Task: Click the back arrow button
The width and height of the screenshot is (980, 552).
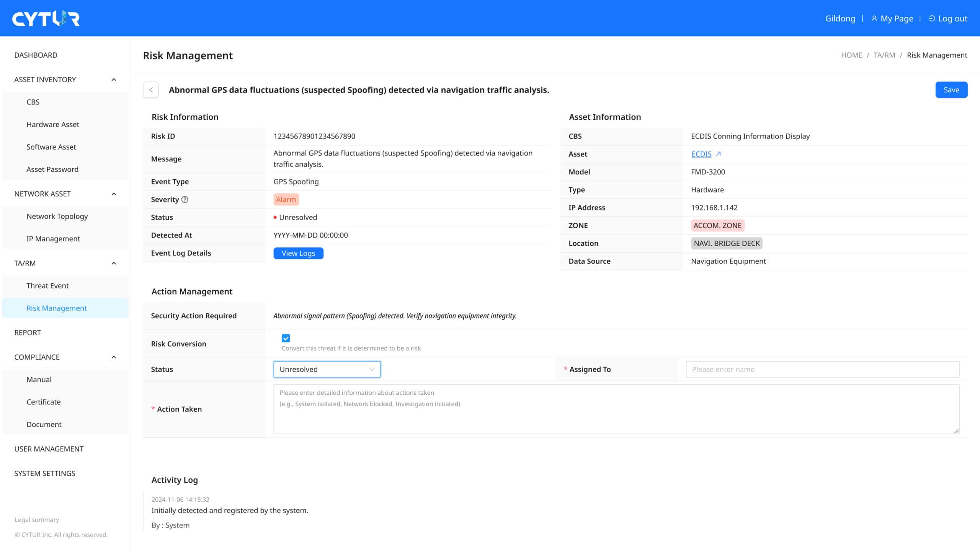Action: pyautogui.click(x=151, y=90)
